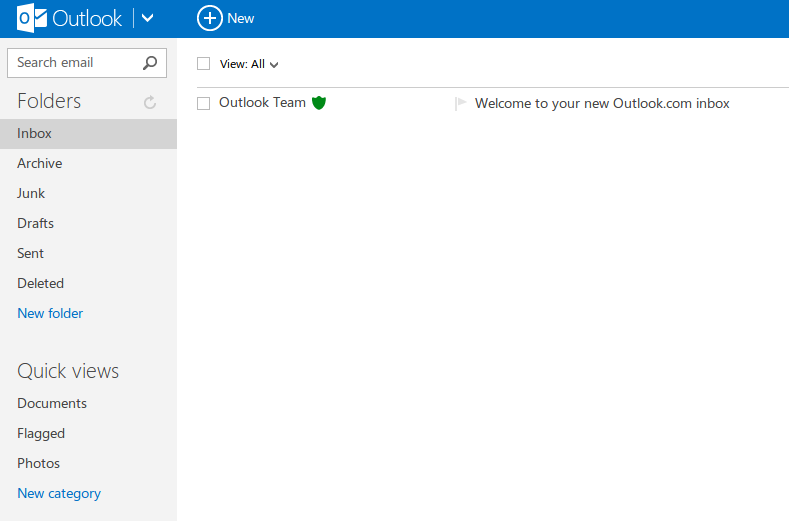This screenshot has height=521, width=789.
Task: Open the Drafts folder
Action: [x=36, y=223]
